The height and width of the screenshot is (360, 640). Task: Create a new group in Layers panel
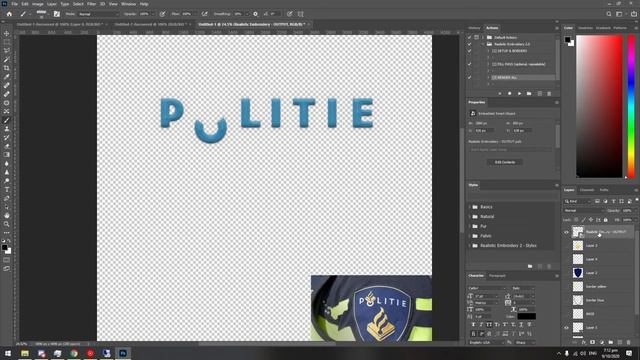(611, 342)
